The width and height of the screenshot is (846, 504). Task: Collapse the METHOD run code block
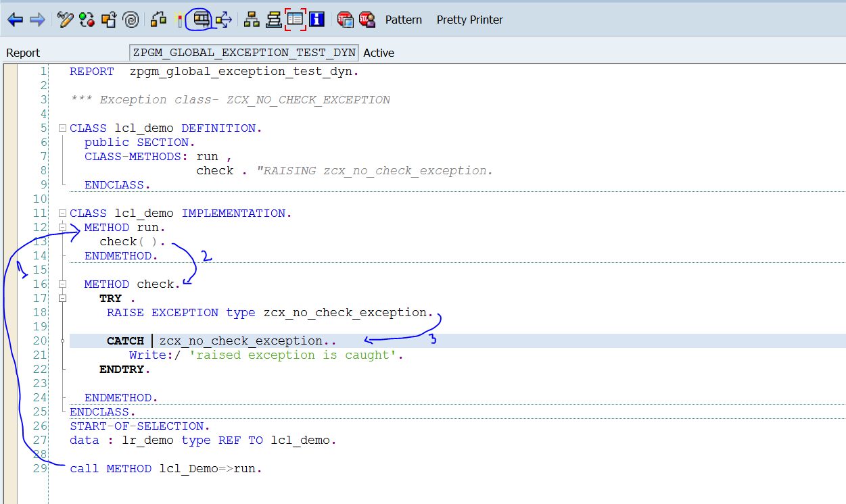(62, 227)
